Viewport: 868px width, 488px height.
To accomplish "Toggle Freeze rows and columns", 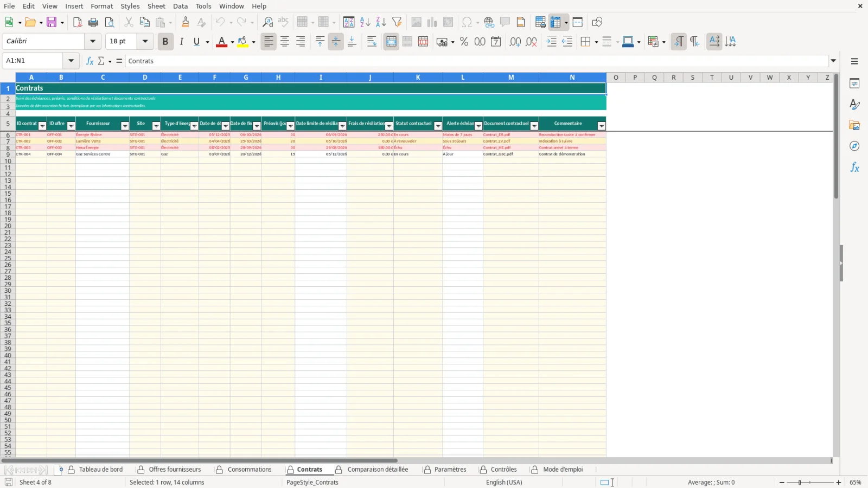I will [x=555, y=22].
